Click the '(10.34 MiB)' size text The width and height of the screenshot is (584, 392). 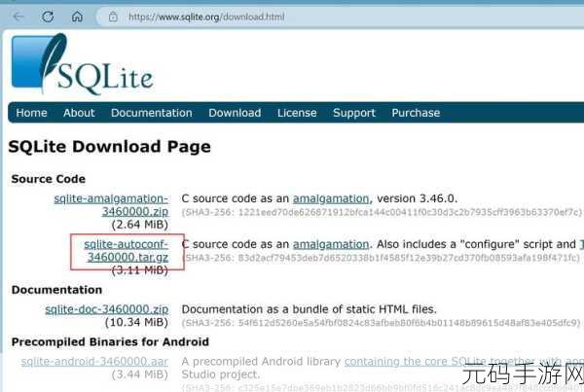tap(136, 322)
